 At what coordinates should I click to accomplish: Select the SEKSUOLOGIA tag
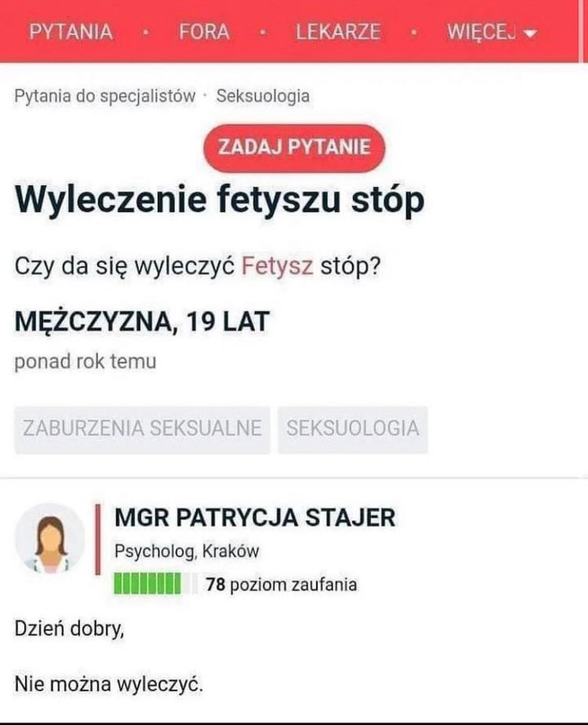(353, 429)
